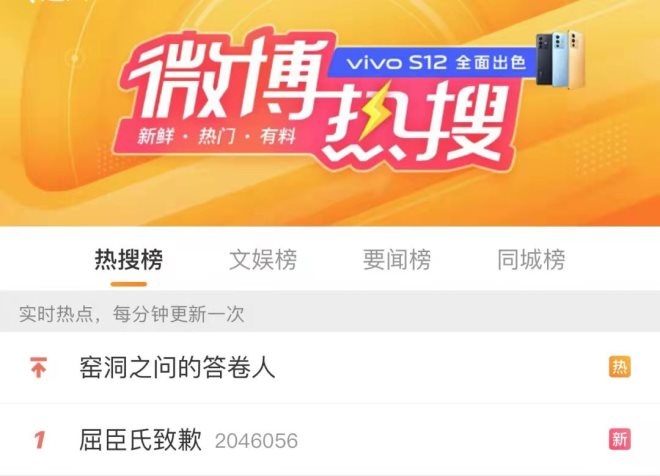Click the red rank number 1 icon
The height and width of the screenshot is (476, 660).
(x=39, y=440)
